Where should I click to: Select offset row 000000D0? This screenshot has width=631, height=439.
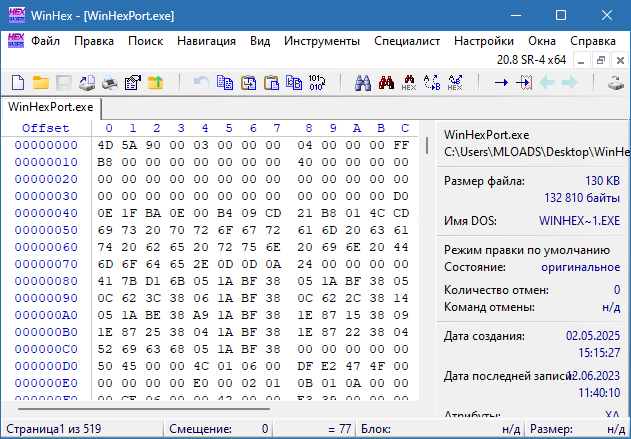coord(46,366)
